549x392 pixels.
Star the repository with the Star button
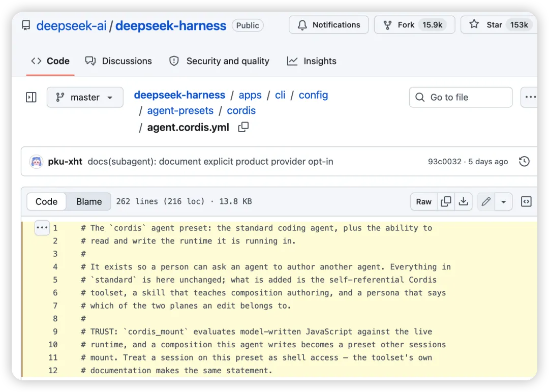499,25
